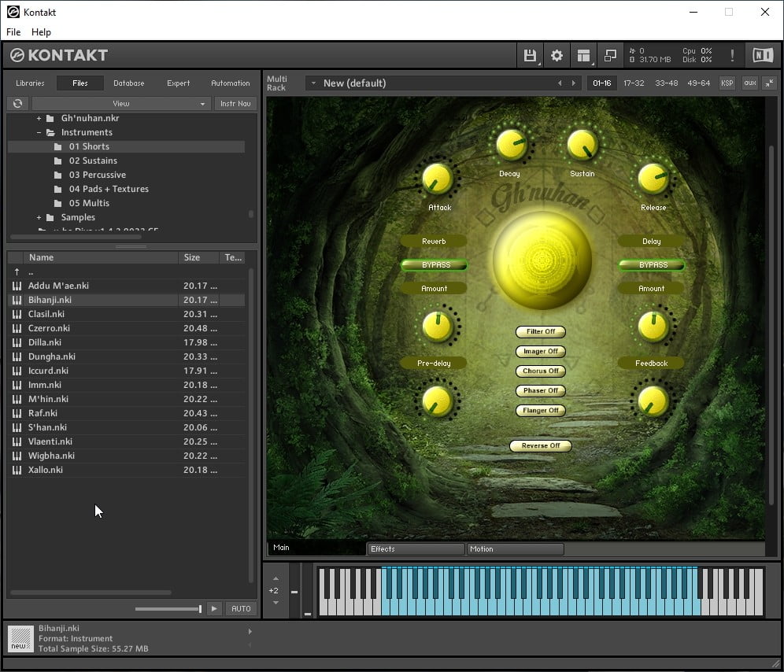
Task: Sort files by Name column header
Action: pos(100,257)
